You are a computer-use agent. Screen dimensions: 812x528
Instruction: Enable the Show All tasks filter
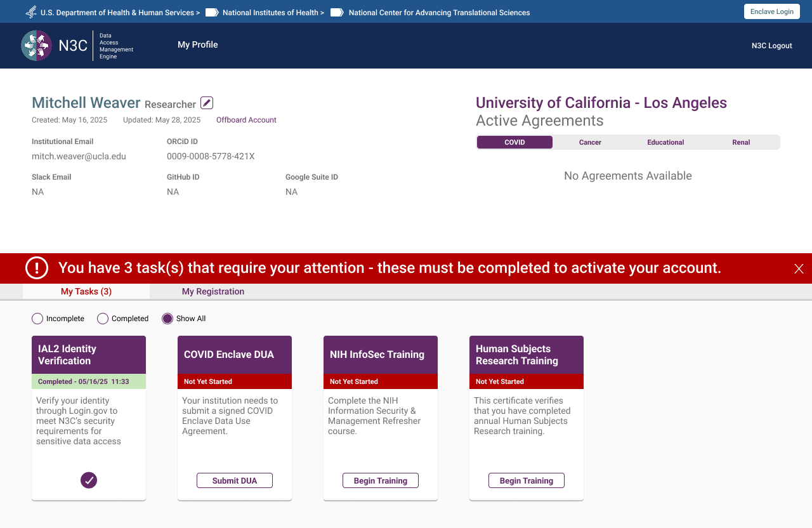click(x=167, y=318)
